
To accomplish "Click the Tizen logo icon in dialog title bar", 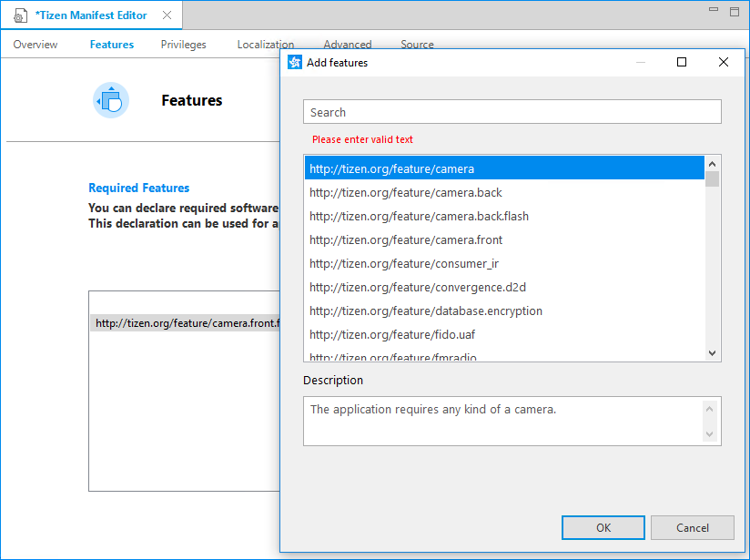I will [x=294, y=62].
